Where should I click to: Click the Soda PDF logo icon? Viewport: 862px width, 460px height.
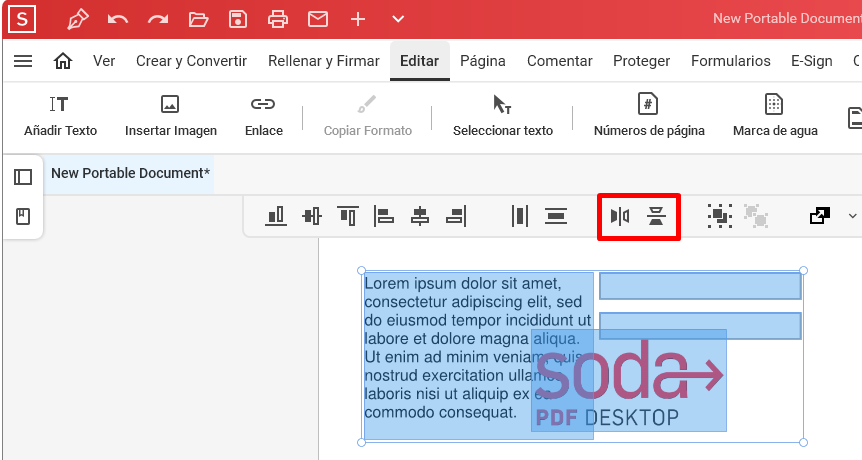coord(22,19)
